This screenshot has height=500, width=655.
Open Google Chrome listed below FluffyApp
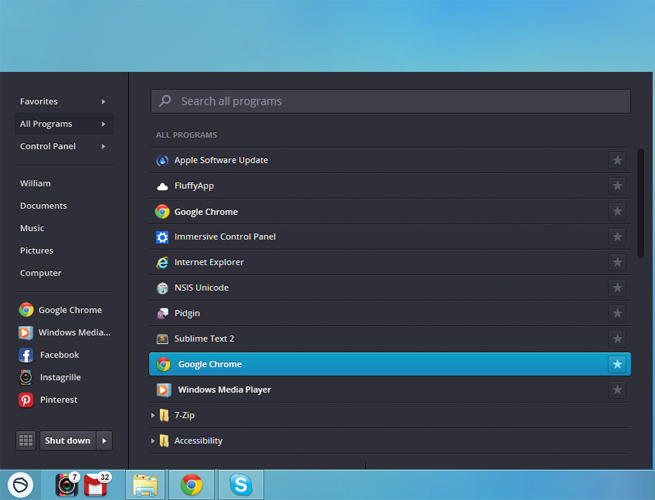pyautogui.click(x=390, y=211)
